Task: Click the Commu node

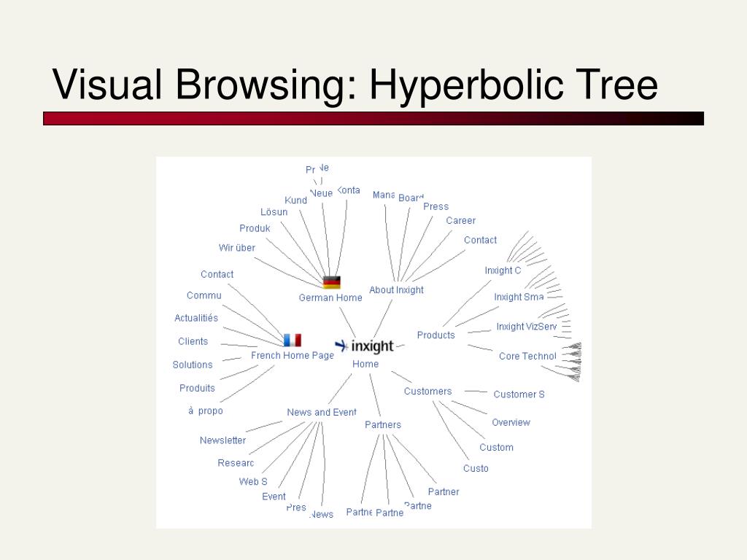Action: point(204,295)
